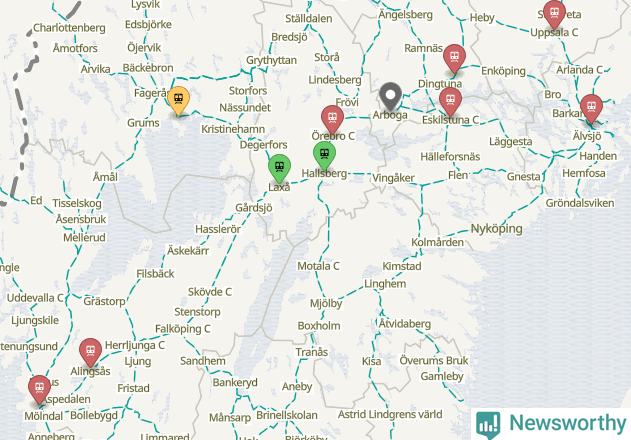631x440 pixels.
Task: Open the Newsworthy logo link
Action: [551, 423]
